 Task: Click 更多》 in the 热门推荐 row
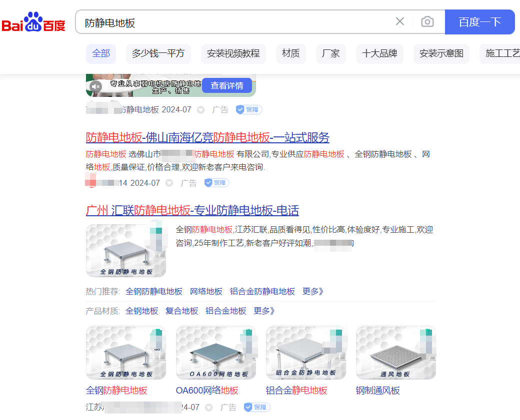(312, 292)
